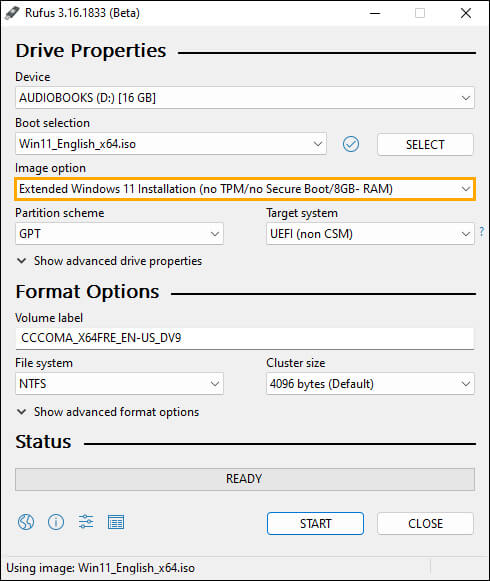490x581 pixels.
Task: Close the Rufus window with X
Action: click(466, 13)
